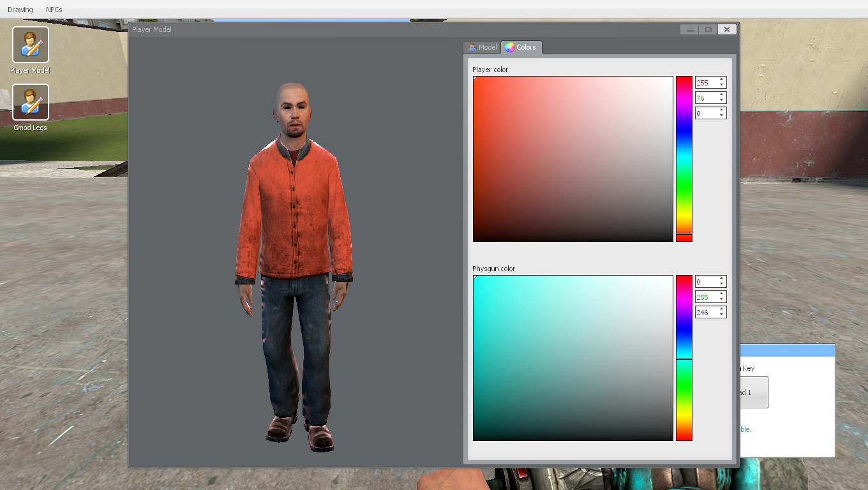Set hue on the Physgun color hue bar

pos(684,358)
